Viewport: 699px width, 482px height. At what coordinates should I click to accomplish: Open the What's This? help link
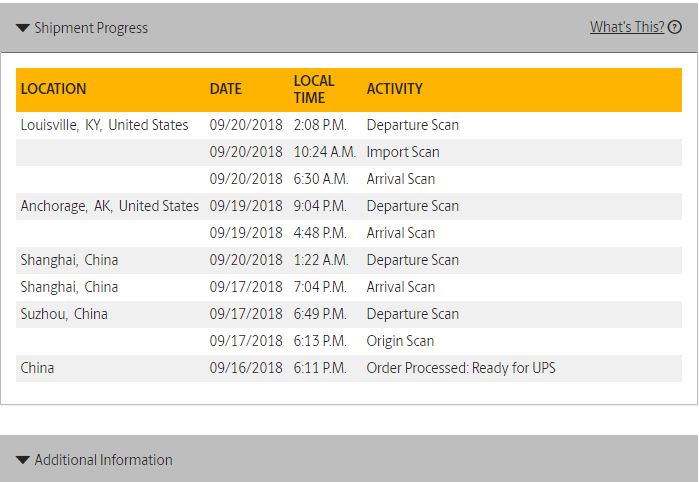pos(627,27)
